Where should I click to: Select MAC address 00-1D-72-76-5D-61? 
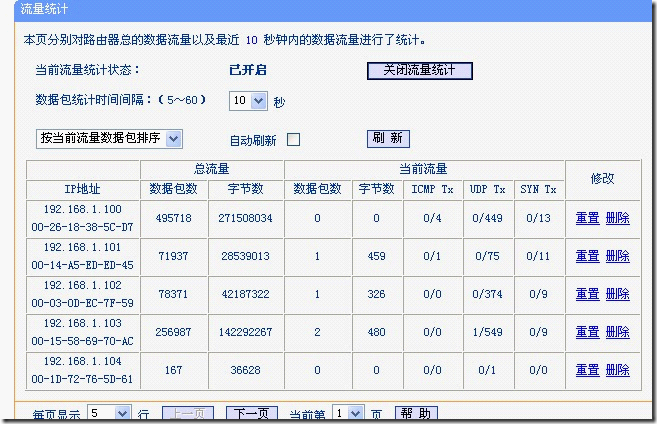83,379
